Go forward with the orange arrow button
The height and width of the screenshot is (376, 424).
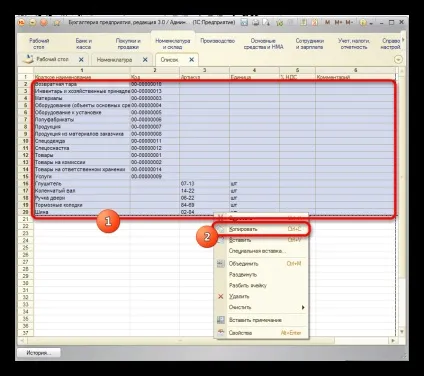point(44,23)
